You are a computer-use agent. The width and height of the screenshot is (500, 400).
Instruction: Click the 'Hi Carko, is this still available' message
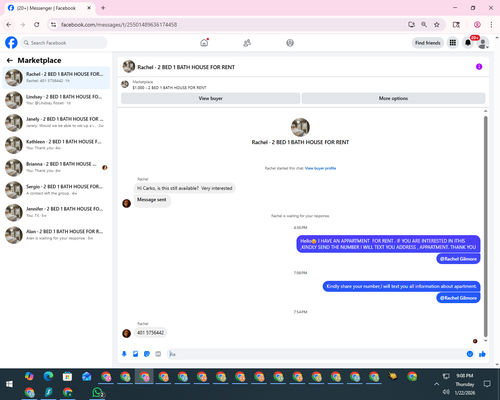coord(185,188)
